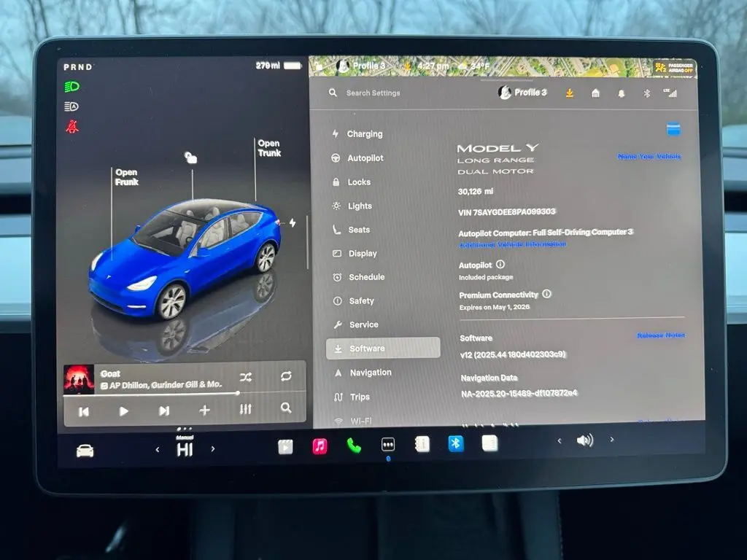Open music search with magnifier icon
747x560 pixels.
click(x=286, y=408)
